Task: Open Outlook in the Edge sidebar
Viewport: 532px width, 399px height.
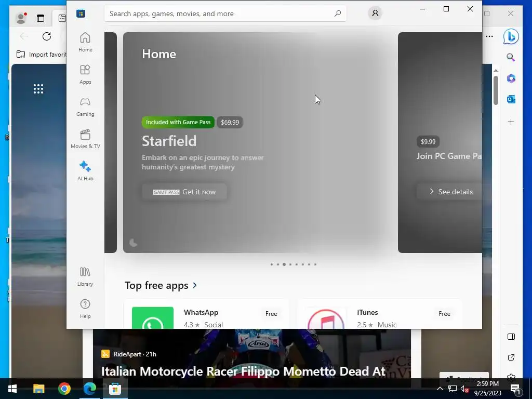Action: click(511, 99)
